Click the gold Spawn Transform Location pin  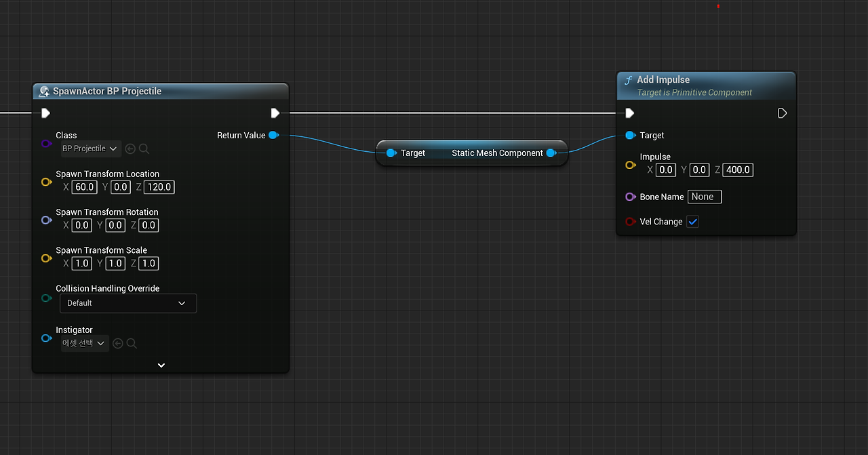coord(45,182)
